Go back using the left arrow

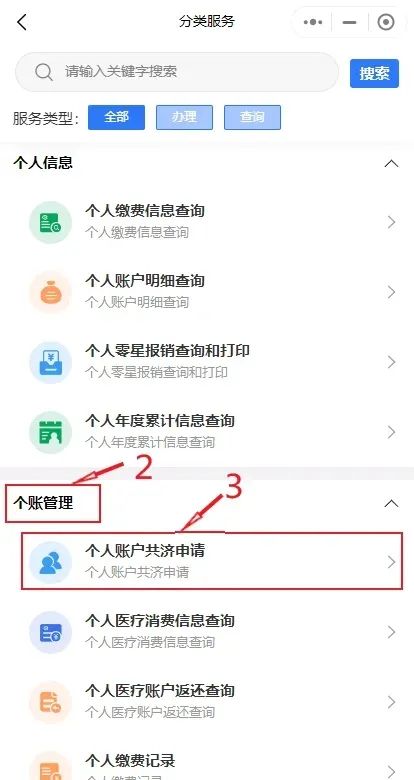click(22, 22)
